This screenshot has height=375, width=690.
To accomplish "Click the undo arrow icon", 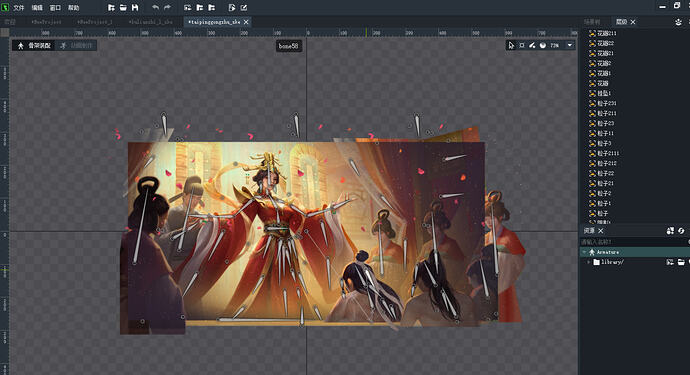I will click(x=155, y=7).
